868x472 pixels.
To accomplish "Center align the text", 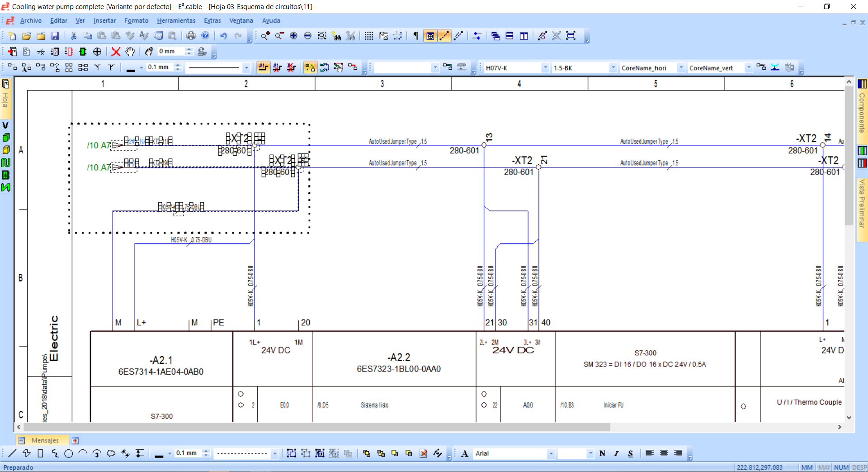I will [664, 453].
